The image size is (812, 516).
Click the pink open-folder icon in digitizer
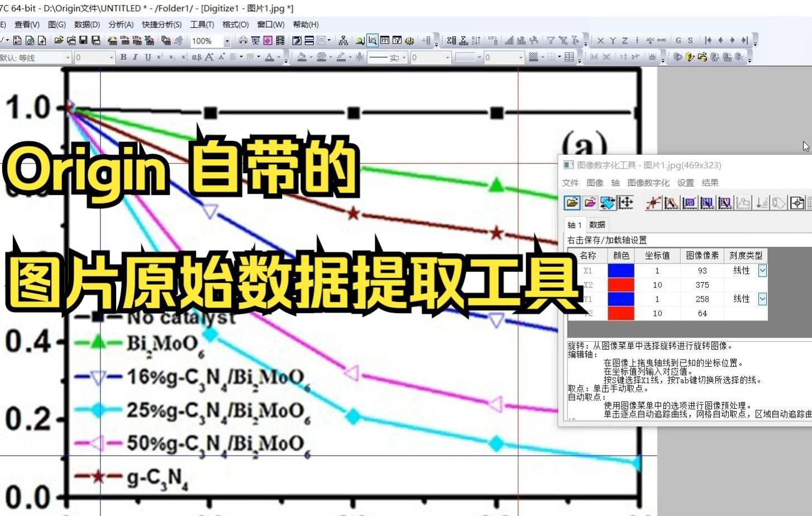pyautogui.click(x=590, y=203)
